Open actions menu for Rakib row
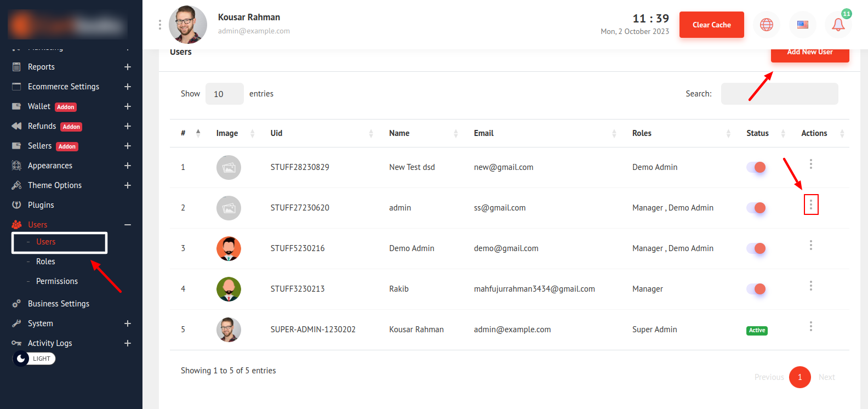This screenshot has height=409, width=868. [810, 286]
